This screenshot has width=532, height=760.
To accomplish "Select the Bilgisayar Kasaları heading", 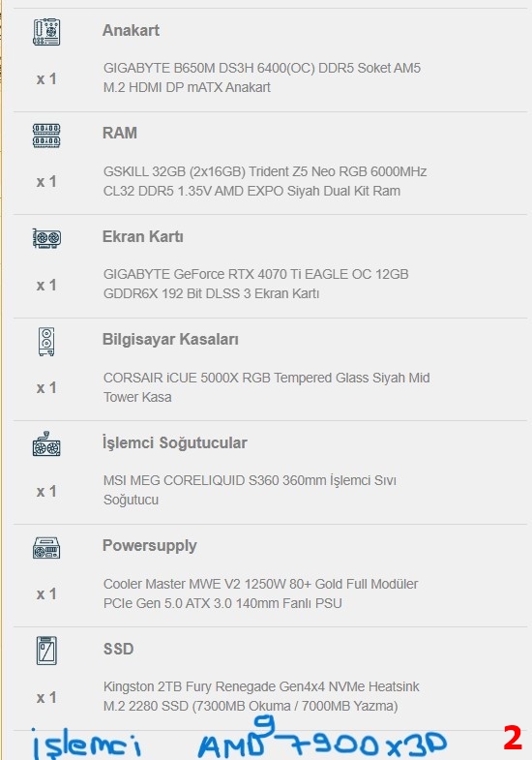I will pos(170,339).
